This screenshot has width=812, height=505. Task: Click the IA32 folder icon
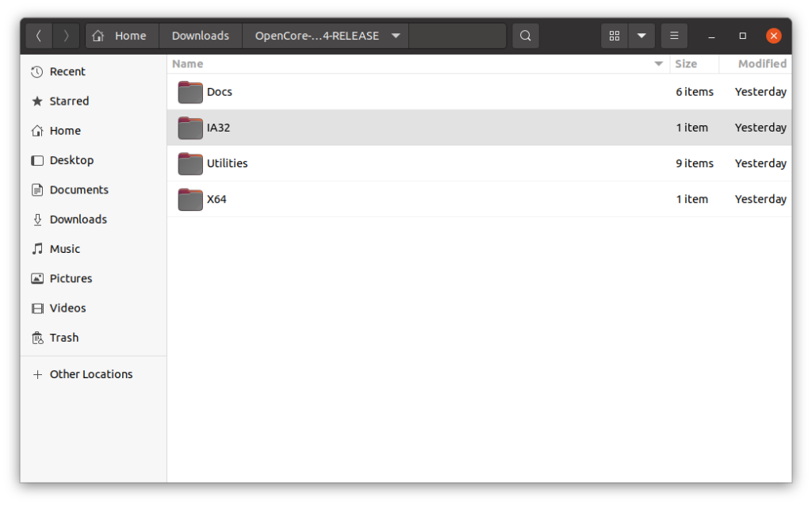click(190, 128)
